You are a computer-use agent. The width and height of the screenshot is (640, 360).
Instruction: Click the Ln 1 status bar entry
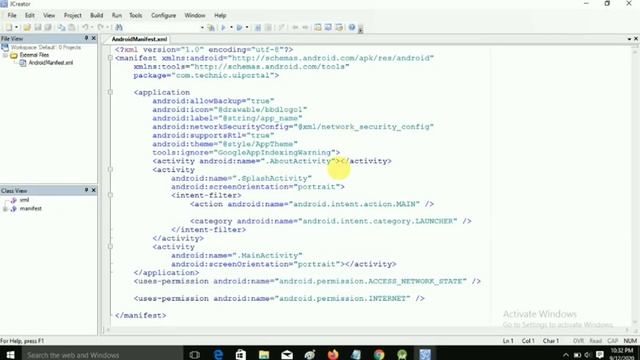tap(508, 341)
